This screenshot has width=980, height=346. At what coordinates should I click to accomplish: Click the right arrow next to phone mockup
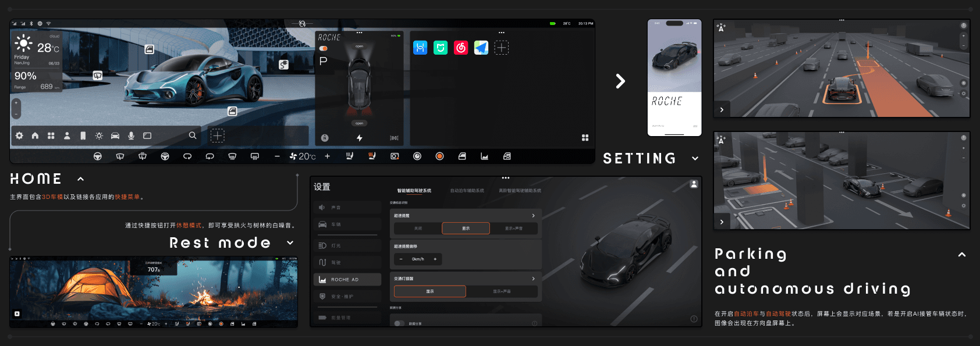[621, 81]
